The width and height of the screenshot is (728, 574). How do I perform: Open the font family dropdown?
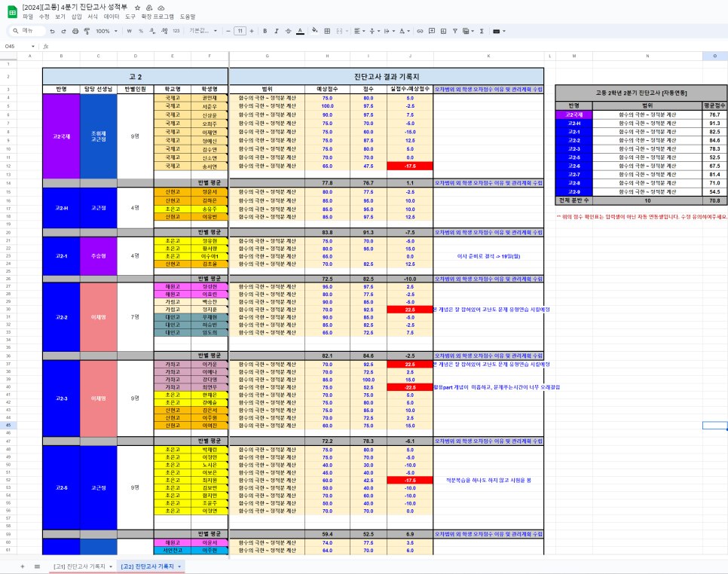coord(203,31)
